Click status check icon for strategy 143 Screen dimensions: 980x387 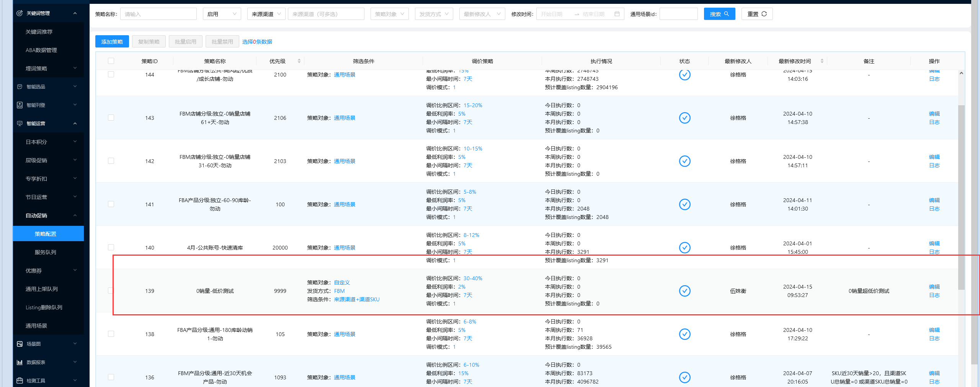684,118
